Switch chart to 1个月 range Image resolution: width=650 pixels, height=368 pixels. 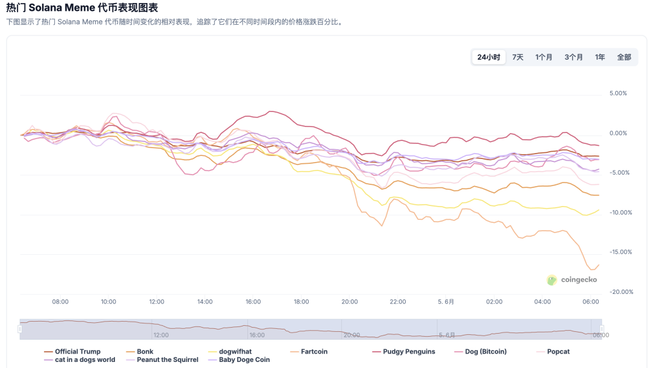tap(543, 57)
